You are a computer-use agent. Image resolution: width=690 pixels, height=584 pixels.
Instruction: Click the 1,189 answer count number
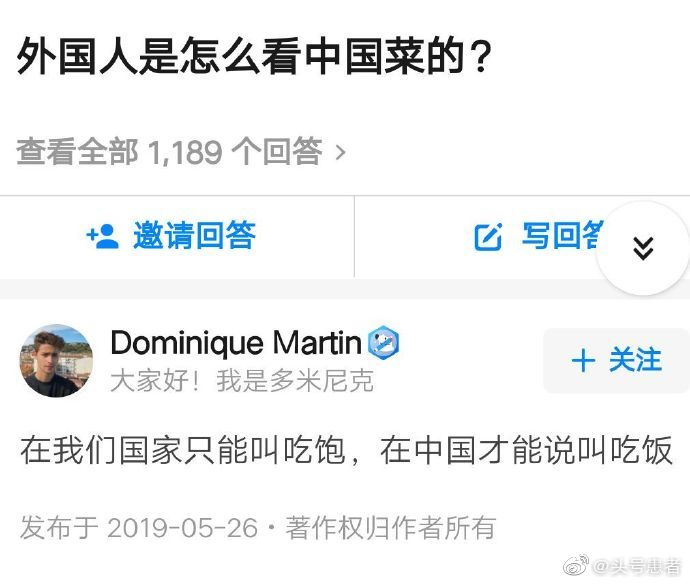tap(185, 152)
